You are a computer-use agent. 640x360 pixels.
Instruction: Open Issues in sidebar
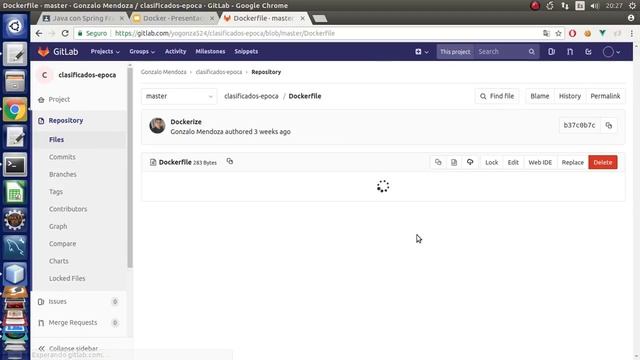pos(58,302)
